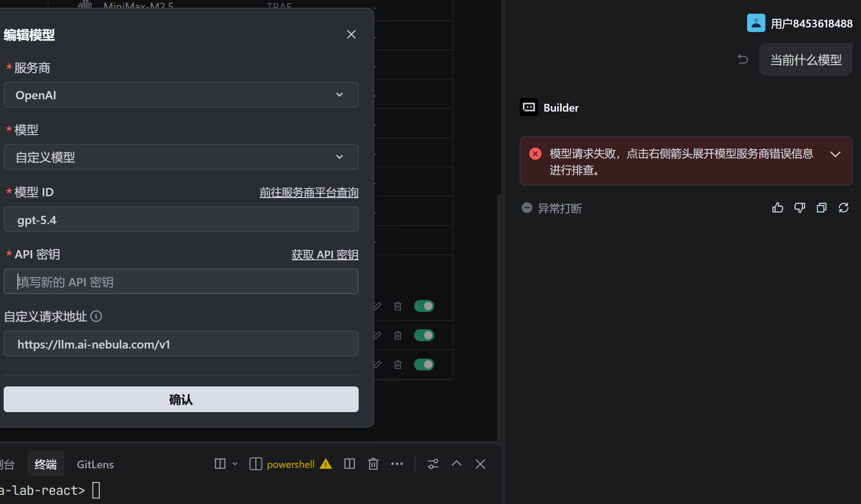
Task: Click the new split terminal layout icon
Action: pyautogui.click(x=220, y=464)
